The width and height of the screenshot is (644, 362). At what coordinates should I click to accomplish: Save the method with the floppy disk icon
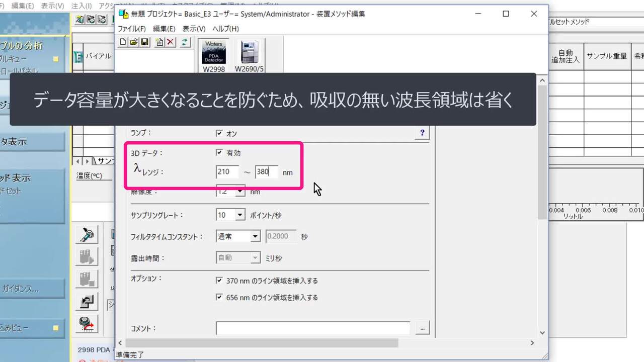pos(144,42)
